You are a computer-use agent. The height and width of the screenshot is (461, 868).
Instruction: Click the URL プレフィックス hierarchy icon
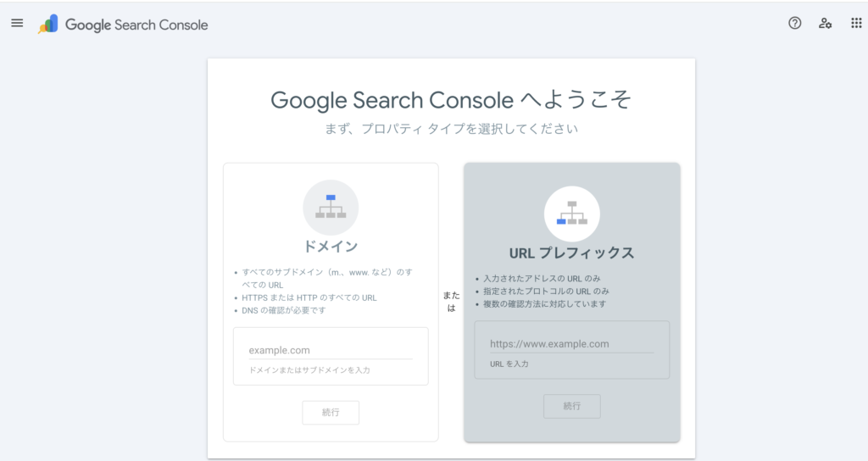[572, 214]
